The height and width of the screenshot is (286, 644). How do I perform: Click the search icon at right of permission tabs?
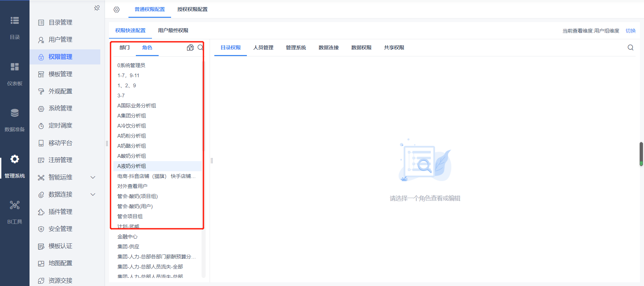631,47
